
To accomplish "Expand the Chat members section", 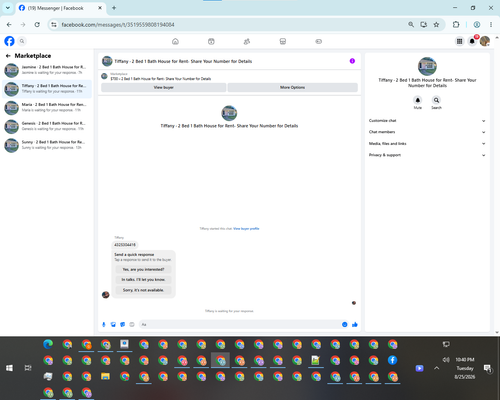I will (427, 132).
